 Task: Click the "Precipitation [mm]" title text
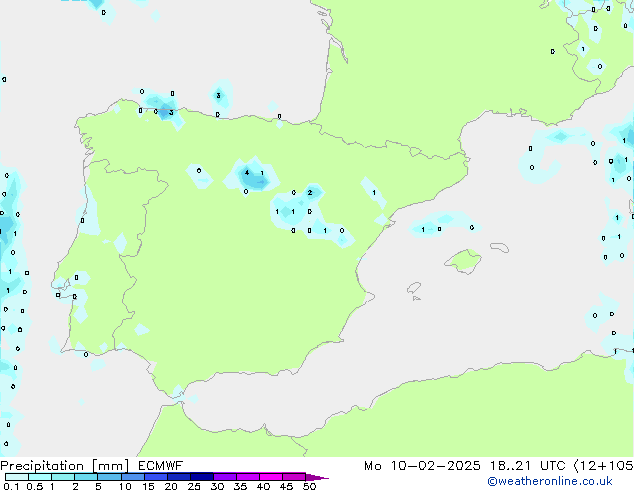(x=65, y=466)
